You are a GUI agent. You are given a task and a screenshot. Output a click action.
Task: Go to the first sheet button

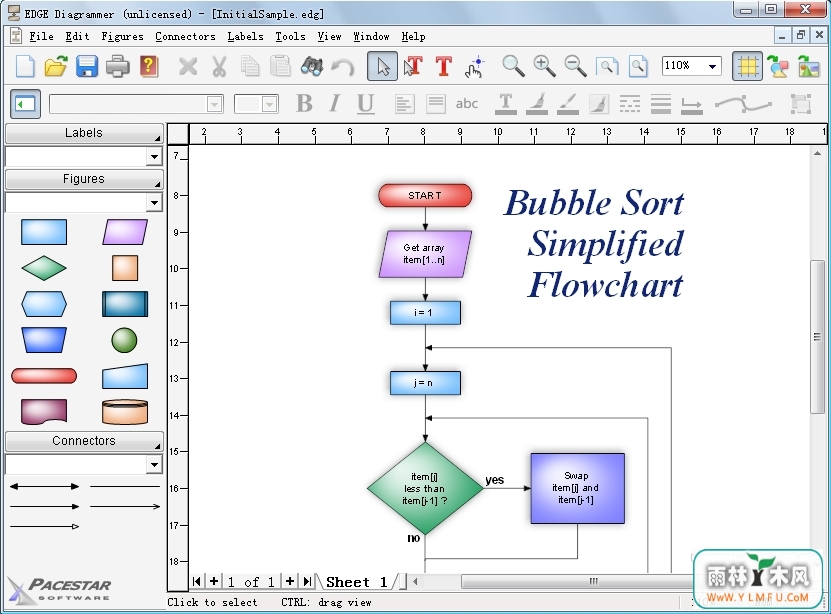(x=197, y=581)
